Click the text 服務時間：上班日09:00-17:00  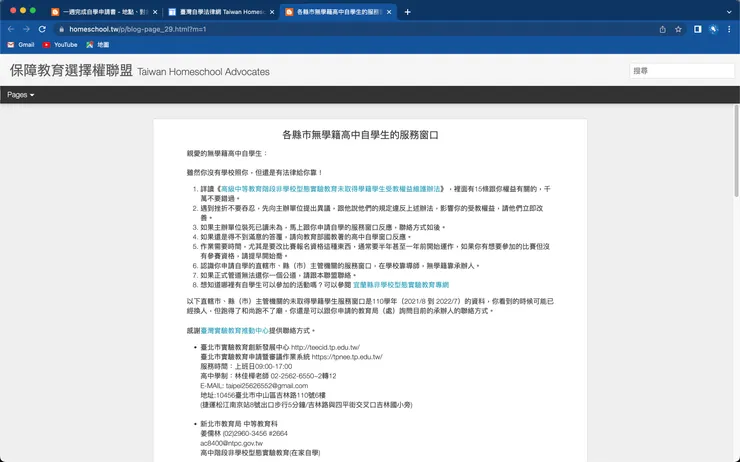click(246, 366)
